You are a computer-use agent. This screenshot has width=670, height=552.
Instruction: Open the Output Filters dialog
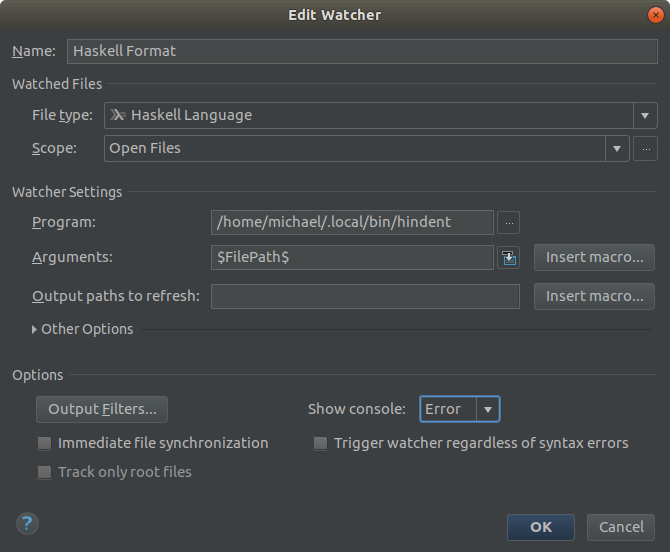pos(102,409)
